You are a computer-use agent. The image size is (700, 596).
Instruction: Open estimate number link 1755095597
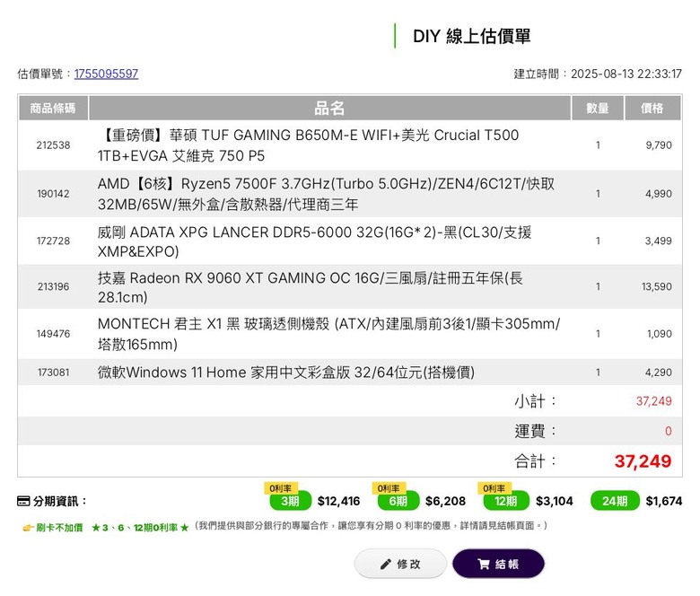tap(106, 74)
